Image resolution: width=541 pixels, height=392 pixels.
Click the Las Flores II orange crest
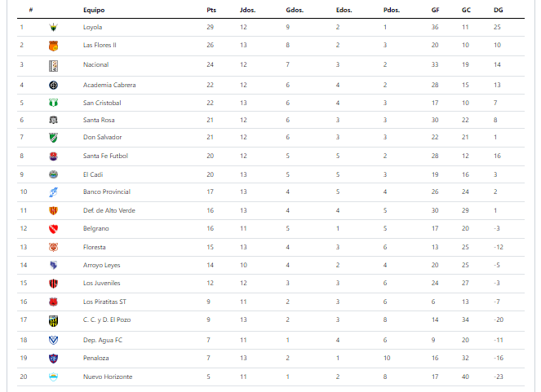(x=53, y=46)
